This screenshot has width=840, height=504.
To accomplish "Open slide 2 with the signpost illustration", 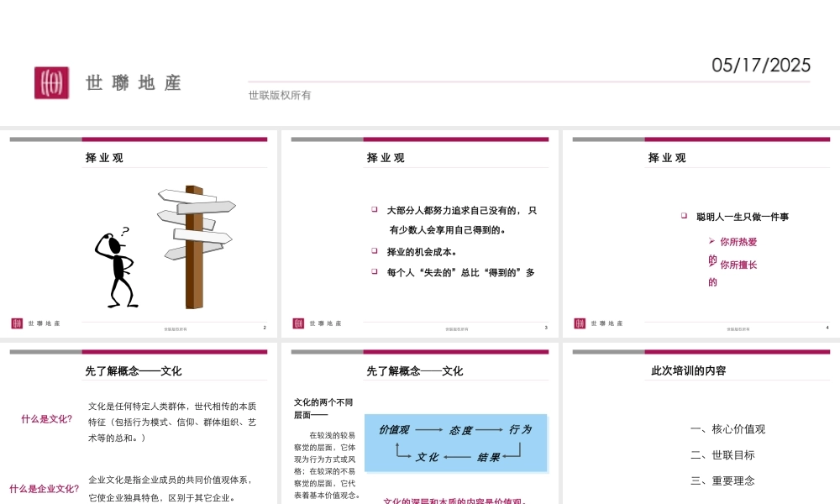I will (139, 234).
